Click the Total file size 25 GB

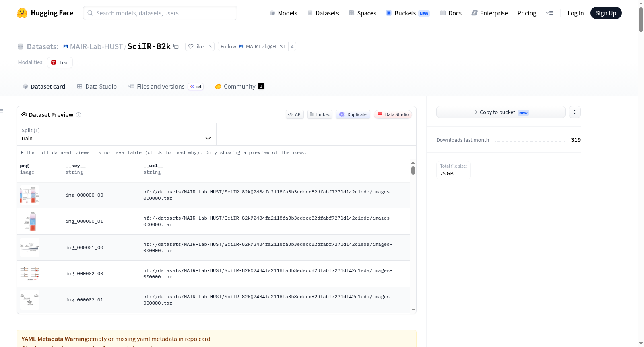tap(453, 170)
